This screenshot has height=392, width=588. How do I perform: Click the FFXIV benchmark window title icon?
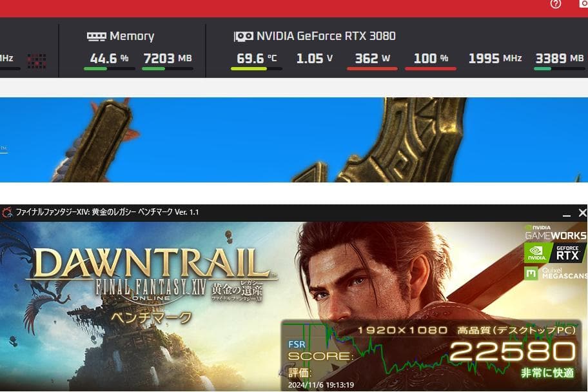7,213
